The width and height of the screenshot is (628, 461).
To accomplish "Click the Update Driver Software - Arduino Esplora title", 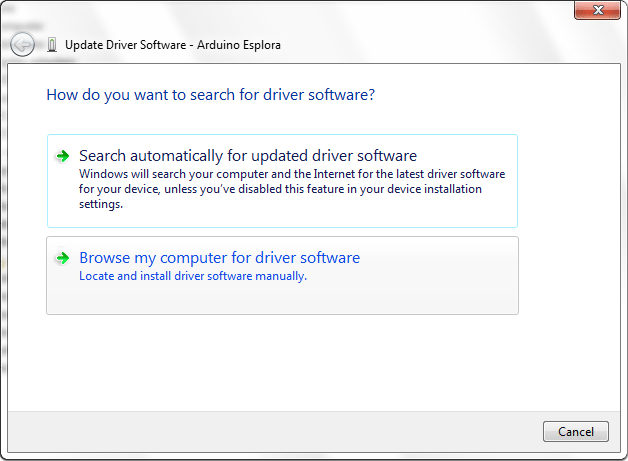I will point(173,45).
